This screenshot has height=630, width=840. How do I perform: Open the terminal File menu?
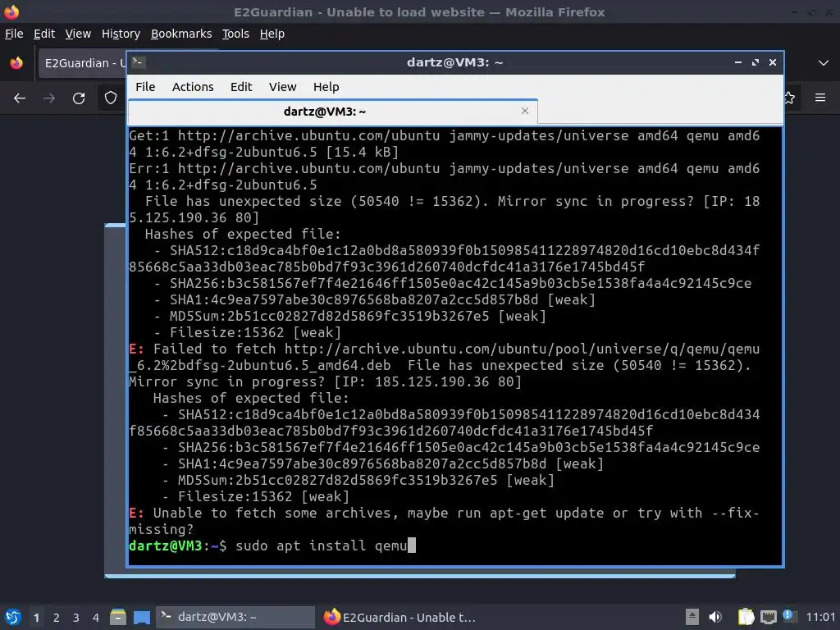(145, 87)
